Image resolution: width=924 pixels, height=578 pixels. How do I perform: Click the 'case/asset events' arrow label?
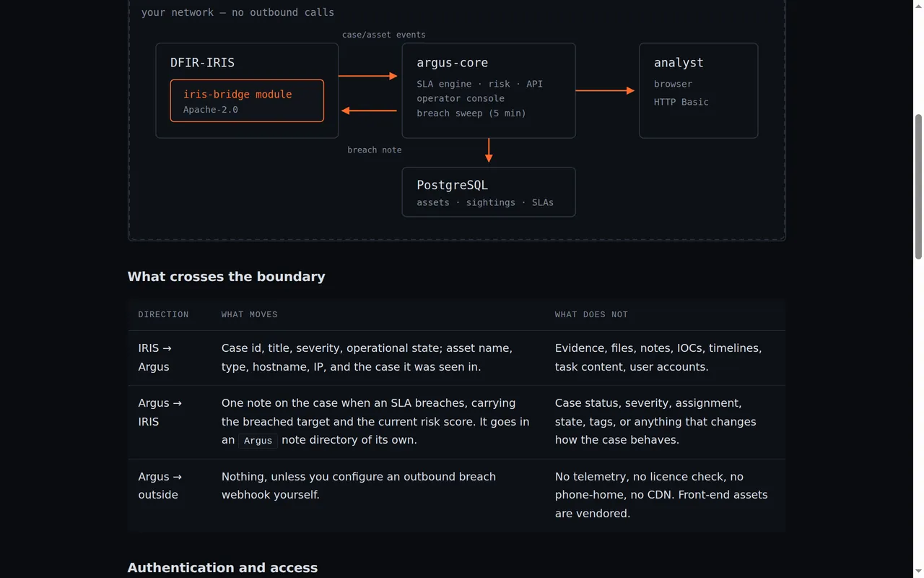(x=383, y=35)
